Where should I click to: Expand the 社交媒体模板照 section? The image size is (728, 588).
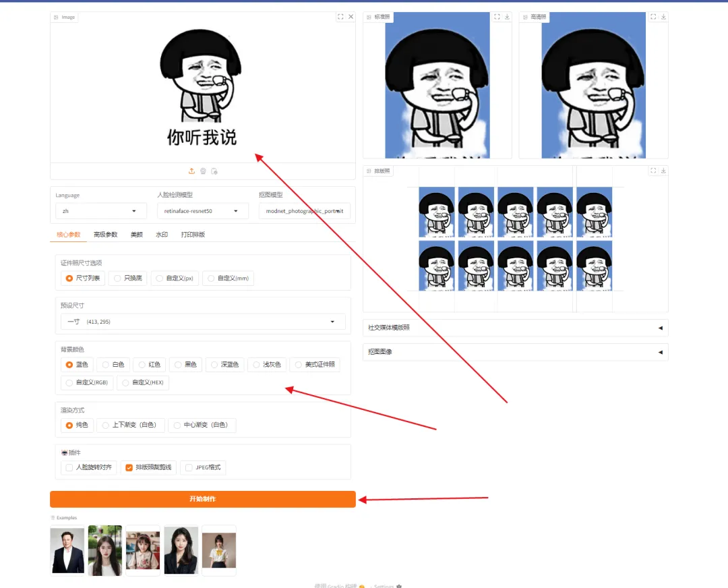coord(516,328)
